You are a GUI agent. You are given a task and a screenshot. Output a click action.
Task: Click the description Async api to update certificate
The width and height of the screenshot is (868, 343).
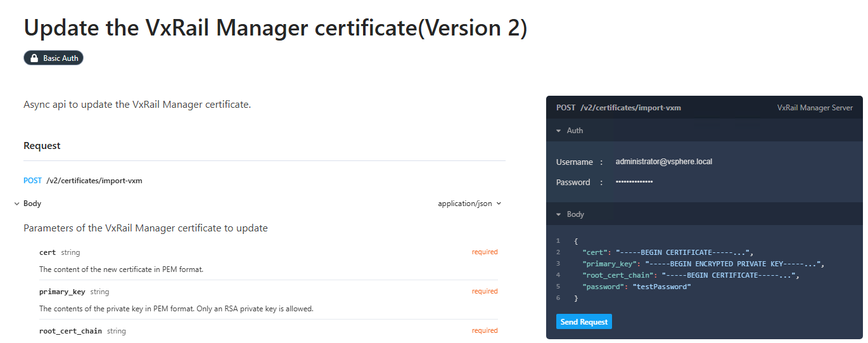(x=137, y=104)
